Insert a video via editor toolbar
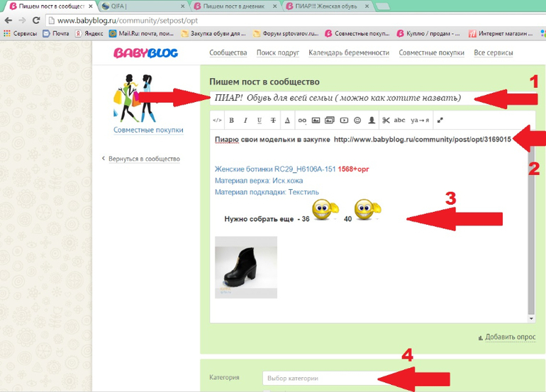 (344, 121)
